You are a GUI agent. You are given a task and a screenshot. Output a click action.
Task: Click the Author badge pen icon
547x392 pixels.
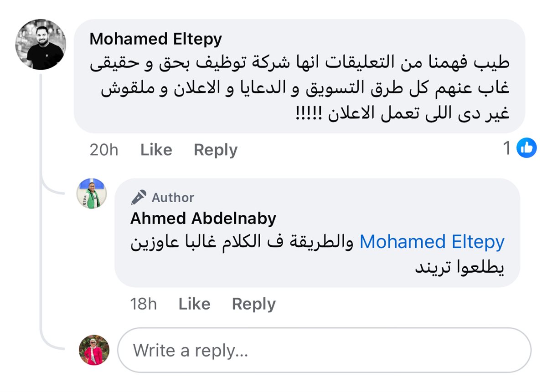point(139,197)
